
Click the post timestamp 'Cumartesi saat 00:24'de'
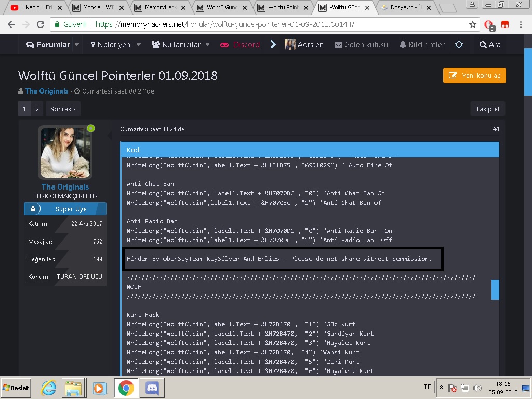[152, 129]
